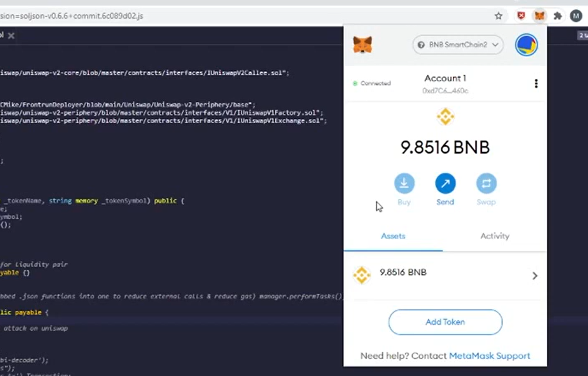Open Swap using the swap arrows icon
Image resolution: width=588 pixels, height=376 pixels.
486,183
